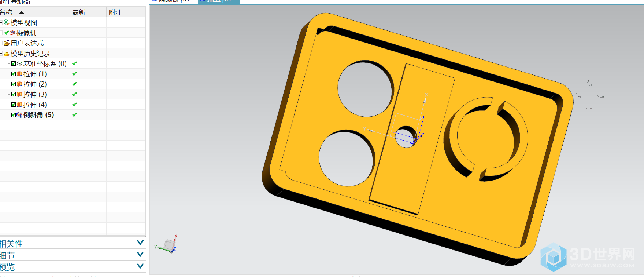Click the 拉伸 (2) extrude icon
This screenshot has height=277, width=644.
click(19, 84)
